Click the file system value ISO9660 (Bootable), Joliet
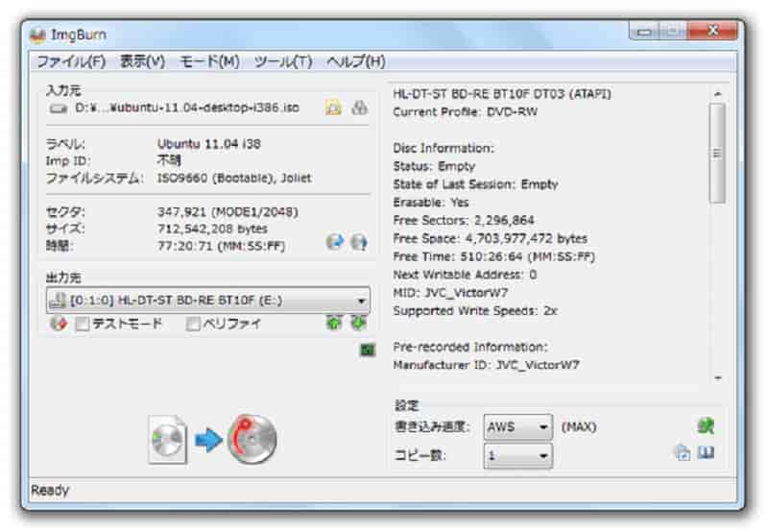The image size is (768, 532). [234, 178]
